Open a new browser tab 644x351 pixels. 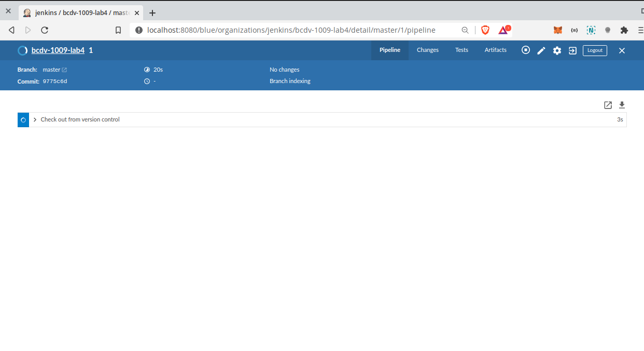pyautogui.click(x=152, y=13)
